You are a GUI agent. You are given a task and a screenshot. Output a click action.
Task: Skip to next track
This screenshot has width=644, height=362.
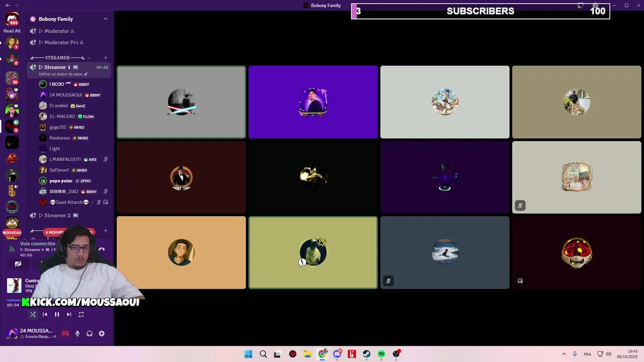(69, 314)
